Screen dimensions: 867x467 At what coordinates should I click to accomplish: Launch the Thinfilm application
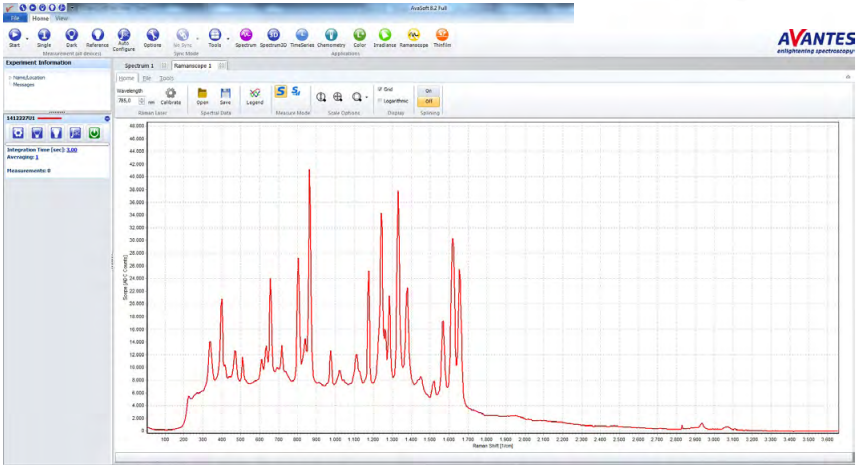coord(442,38)
